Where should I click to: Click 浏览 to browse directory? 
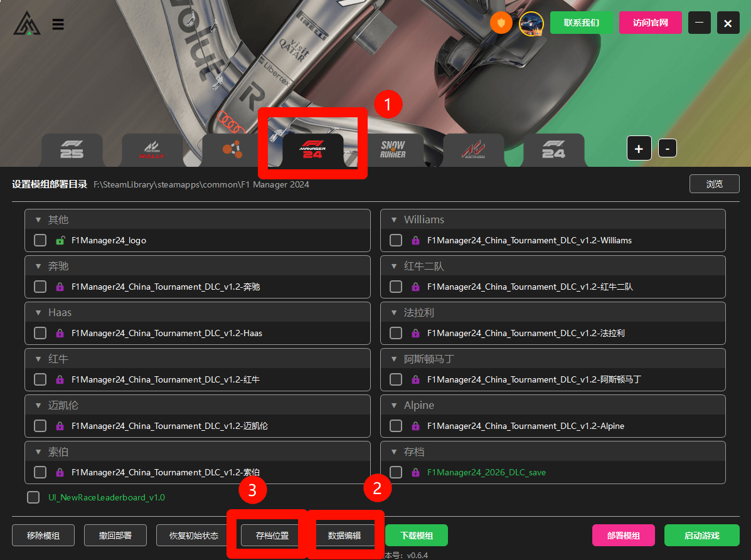click(x=714, y=184)
